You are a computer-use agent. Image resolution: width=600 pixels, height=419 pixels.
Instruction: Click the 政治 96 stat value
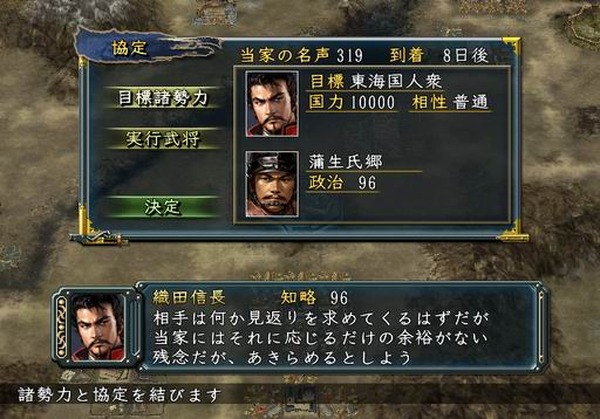342,183
